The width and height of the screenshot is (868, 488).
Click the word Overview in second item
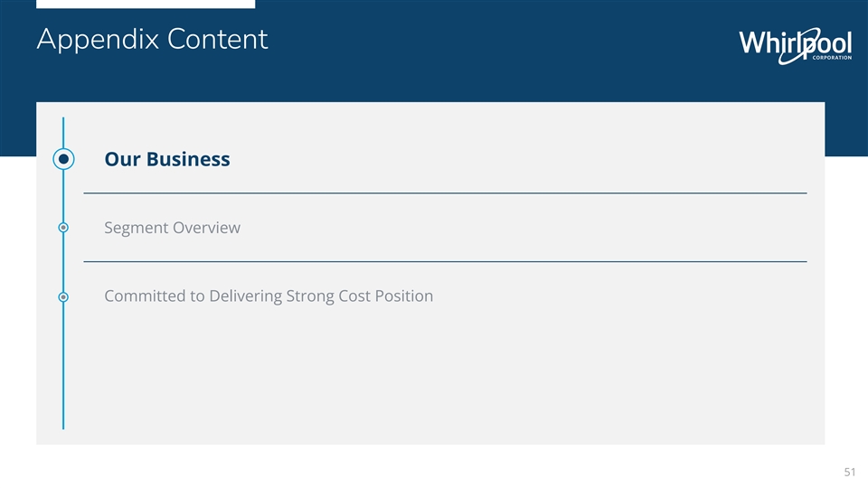207,228
